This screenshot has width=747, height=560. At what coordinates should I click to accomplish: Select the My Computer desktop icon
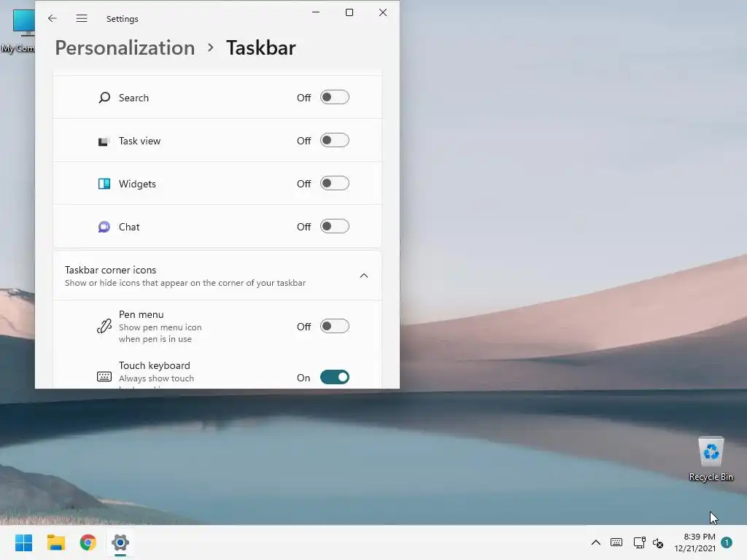point(18,29)
